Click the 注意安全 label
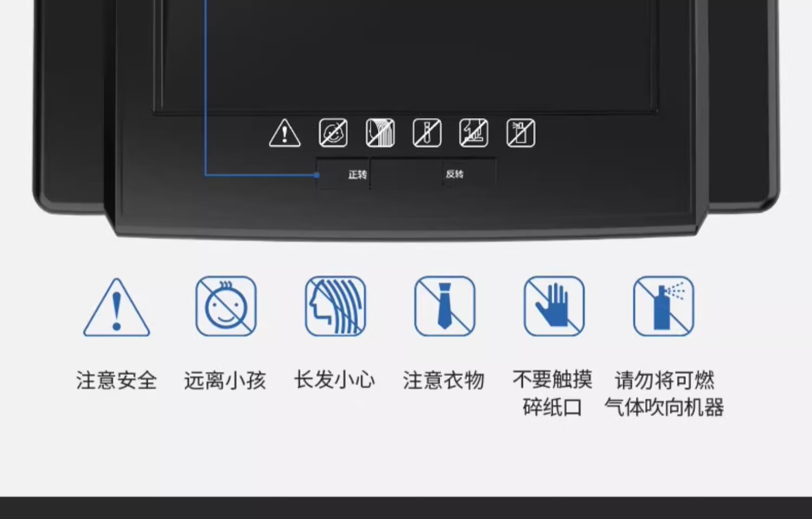 point(116,380)
